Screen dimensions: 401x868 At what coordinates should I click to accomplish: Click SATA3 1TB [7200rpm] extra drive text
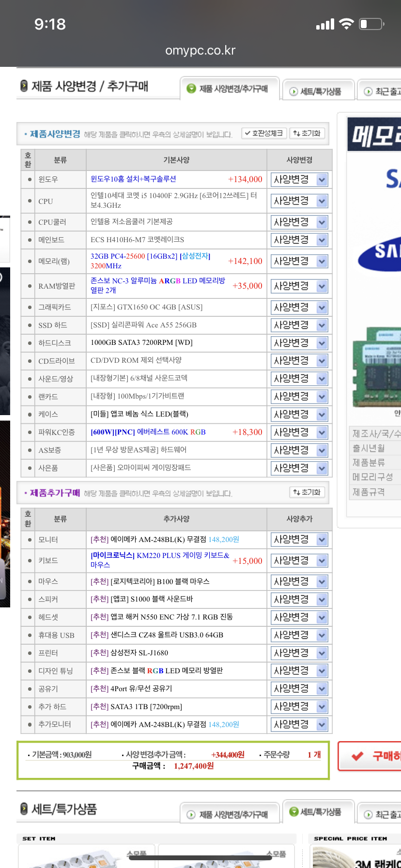pos(137,707)
